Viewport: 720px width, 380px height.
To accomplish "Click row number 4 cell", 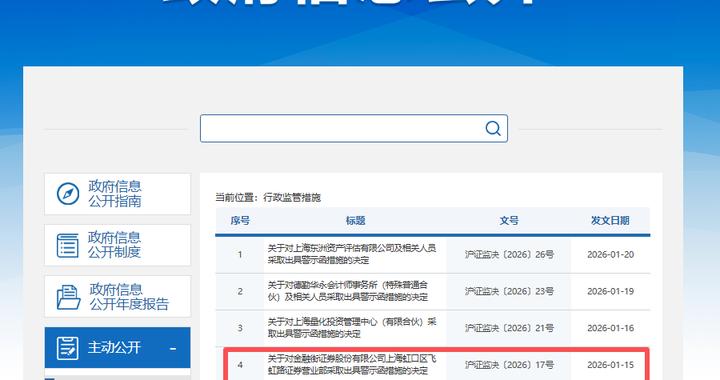I will pos(240,365).
